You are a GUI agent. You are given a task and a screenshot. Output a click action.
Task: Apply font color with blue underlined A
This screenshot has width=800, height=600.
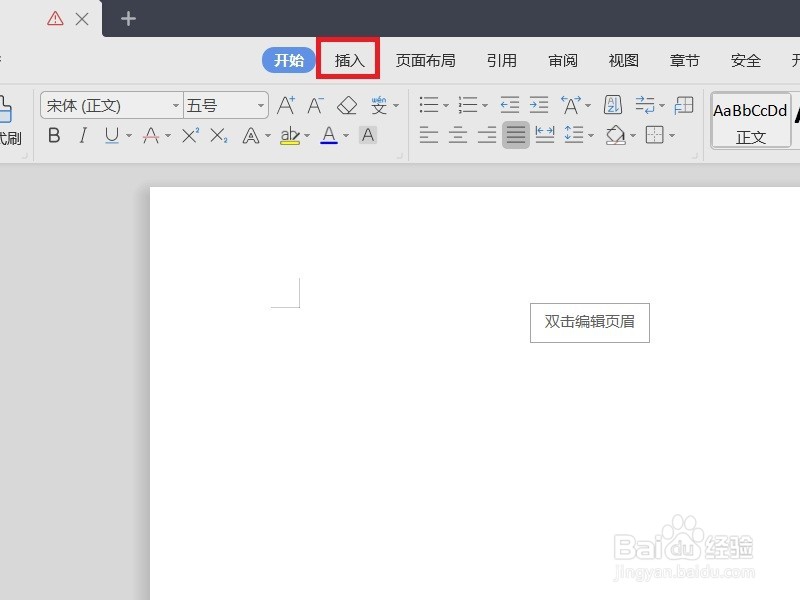[x=329, y=136]
